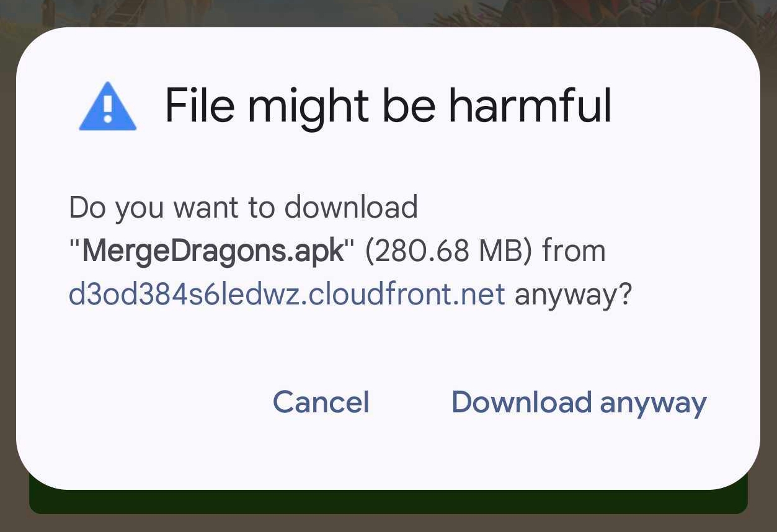Image resolution: width=777 pixels, height=532 pixels.
Task: Click the "anyway?" text after the link
Action: (x=572, y=295)
